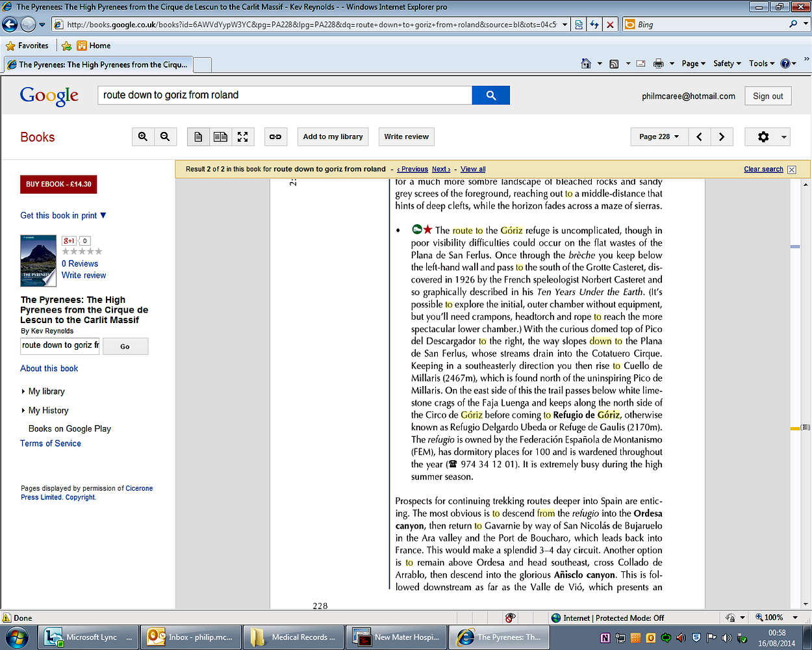Click Next search result link
The image size is (812, 650).
click(441, 169)
